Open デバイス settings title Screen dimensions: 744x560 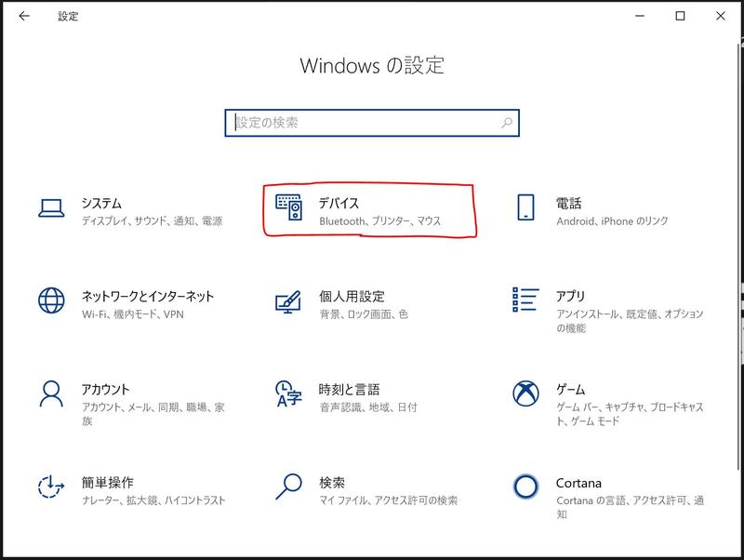pyautogui.click(x=339, y=203)
